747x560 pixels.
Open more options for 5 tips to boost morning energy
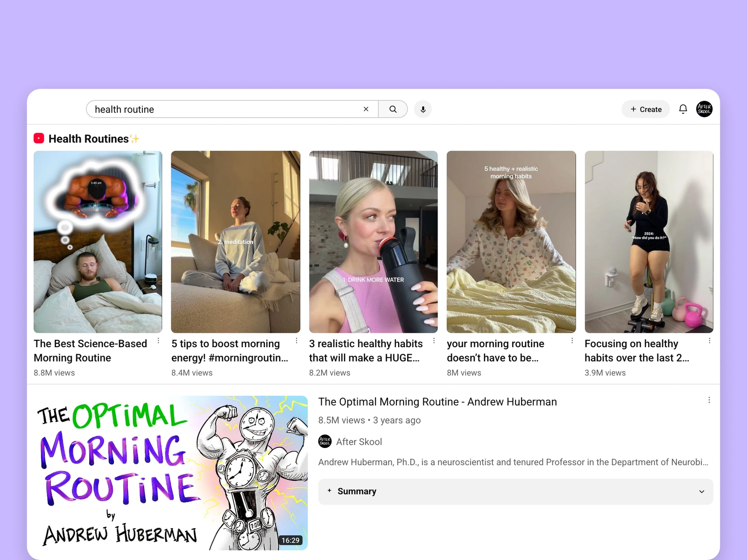[x=296, y=341]
